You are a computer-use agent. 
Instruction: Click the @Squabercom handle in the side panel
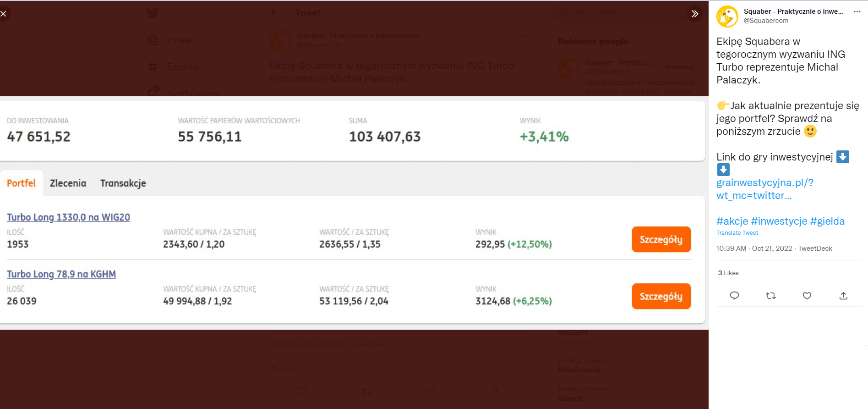766,21
